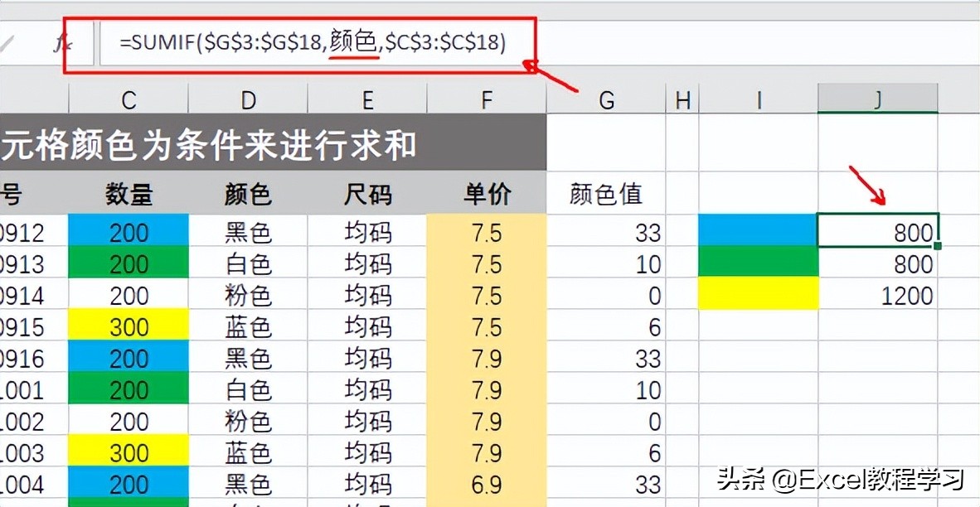Click the green color cell in column I

click(x=758, y=261)
